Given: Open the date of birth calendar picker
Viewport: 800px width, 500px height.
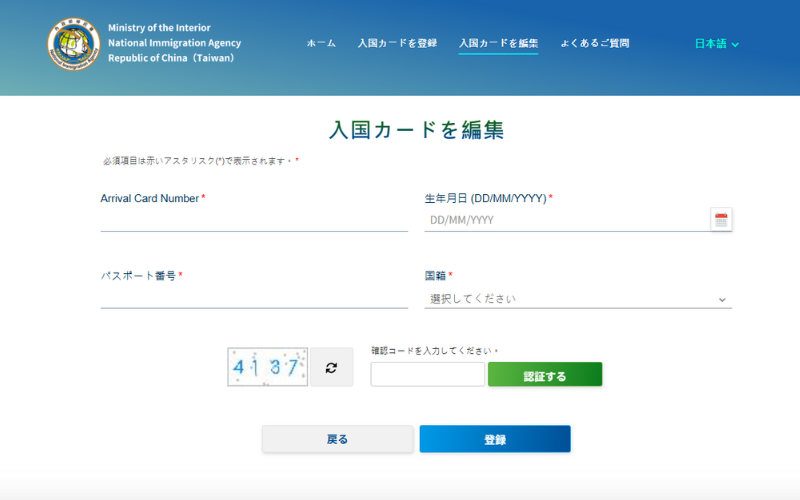Looking at the screenshot, I should pyautogui.click(x=721, y=220).
